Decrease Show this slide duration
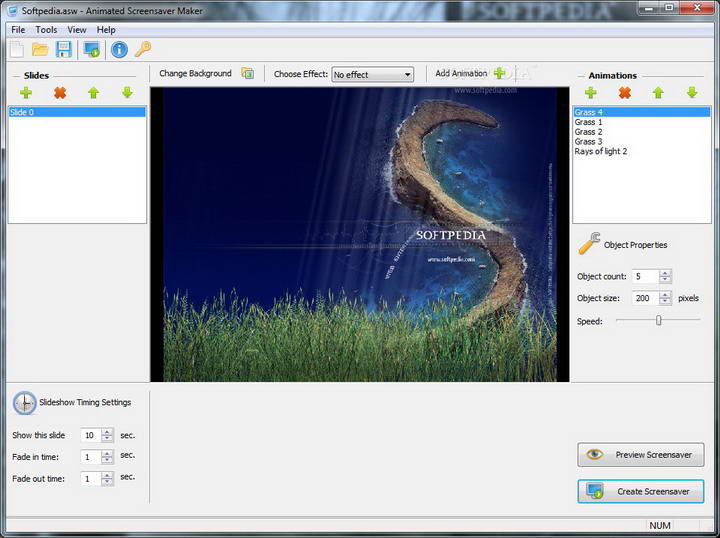The image size is (720, 538). [107, 438]
